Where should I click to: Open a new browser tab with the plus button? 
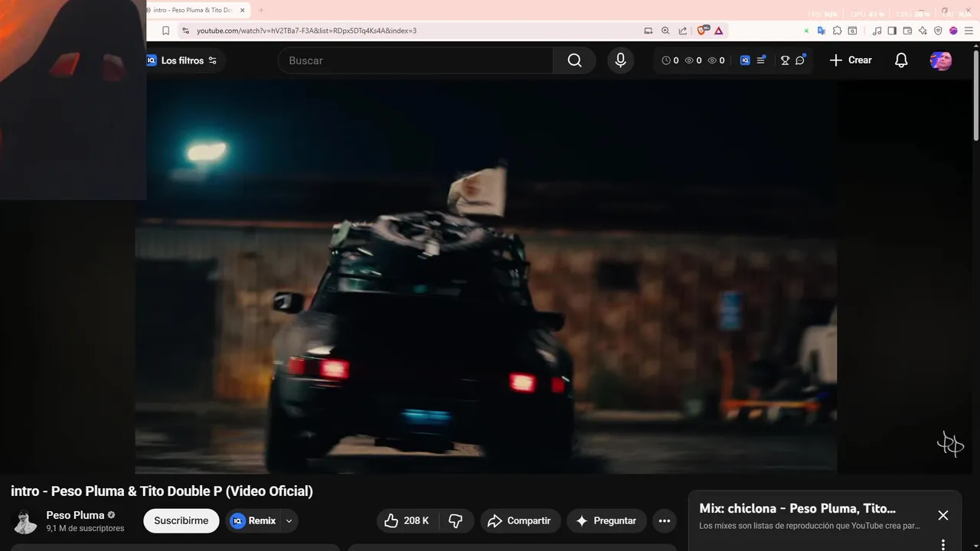[260, 10]
